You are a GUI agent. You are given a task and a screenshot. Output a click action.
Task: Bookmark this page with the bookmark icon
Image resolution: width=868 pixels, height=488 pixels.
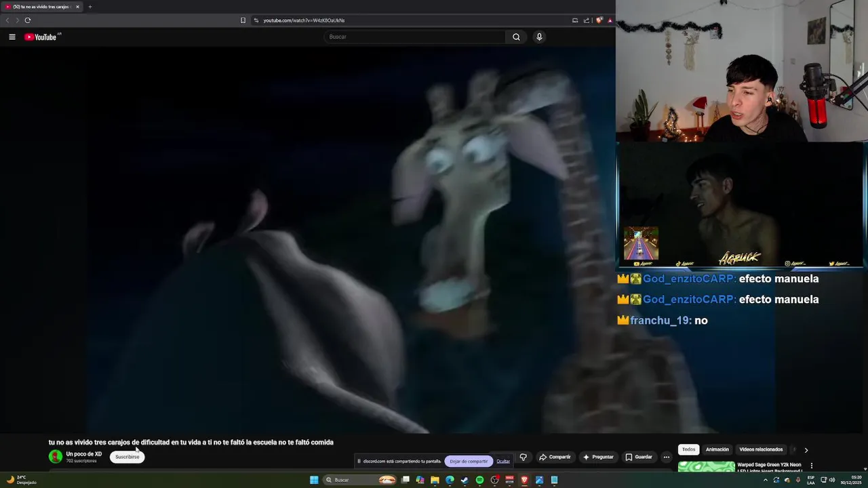pyautogui.click(x=243, y=20)
